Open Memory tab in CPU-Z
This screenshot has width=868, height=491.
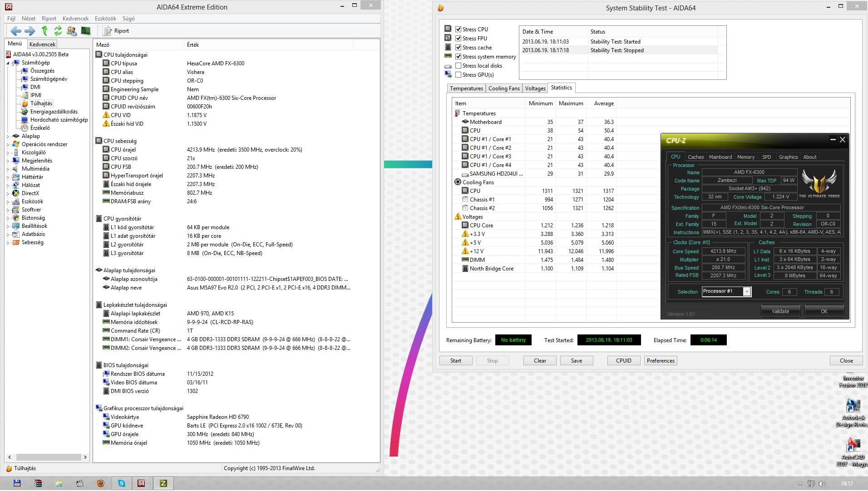click(745, 157)
